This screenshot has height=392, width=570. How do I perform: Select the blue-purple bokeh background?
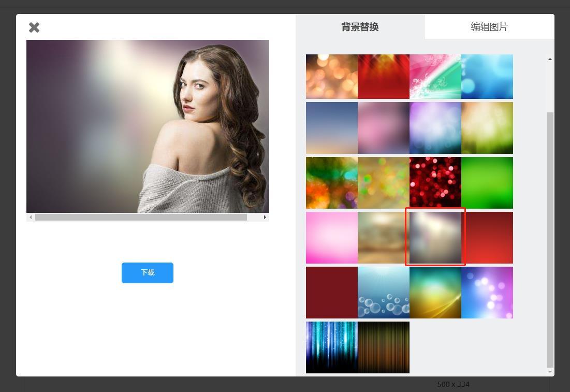point(487,293)
